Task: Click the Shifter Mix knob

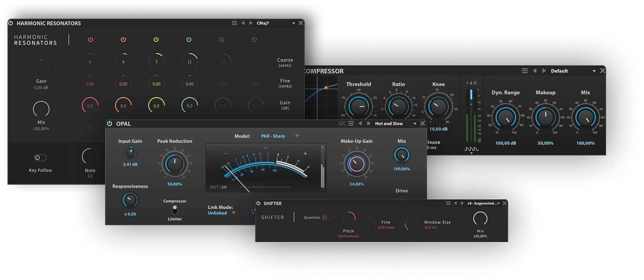Action: pos(480,219)
